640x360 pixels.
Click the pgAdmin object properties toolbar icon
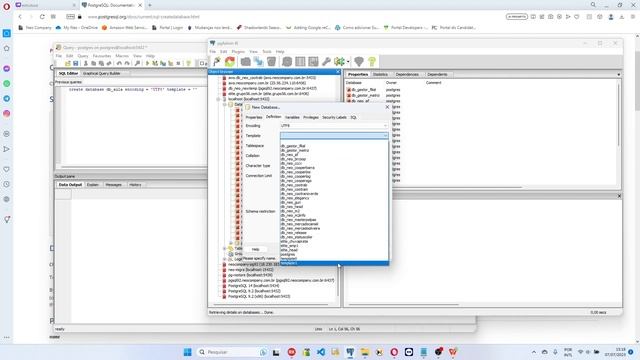pos(245,62)
